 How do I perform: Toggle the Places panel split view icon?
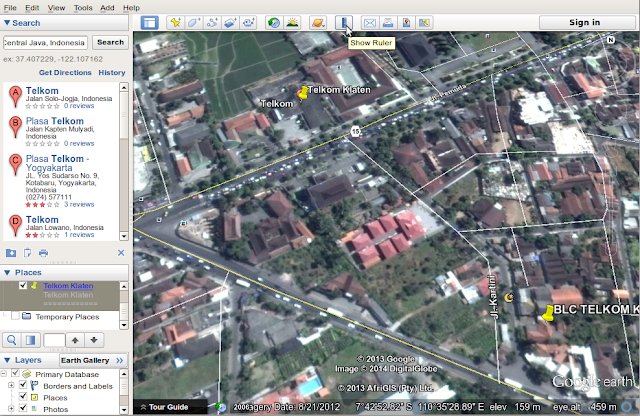tap(31, 340)
